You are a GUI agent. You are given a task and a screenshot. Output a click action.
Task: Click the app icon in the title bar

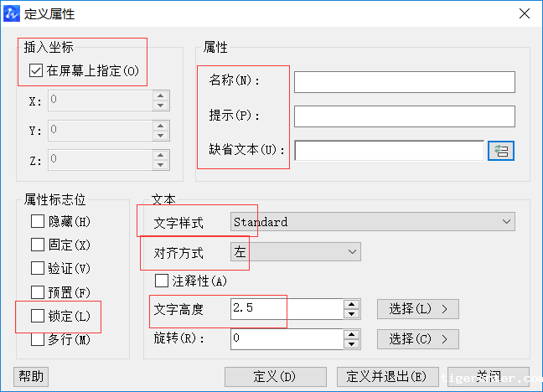12,13
